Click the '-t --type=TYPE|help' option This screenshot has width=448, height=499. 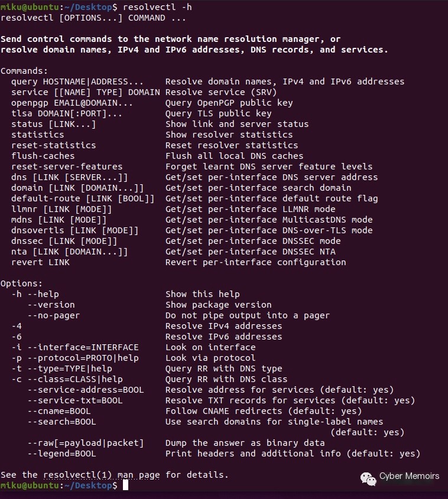click(61, 368)
